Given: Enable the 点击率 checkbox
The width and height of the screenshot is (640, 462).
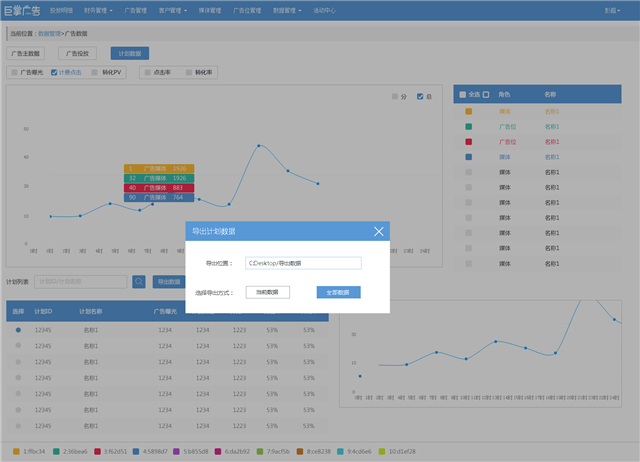Looking at the screenshot, I should pos(148,72).
